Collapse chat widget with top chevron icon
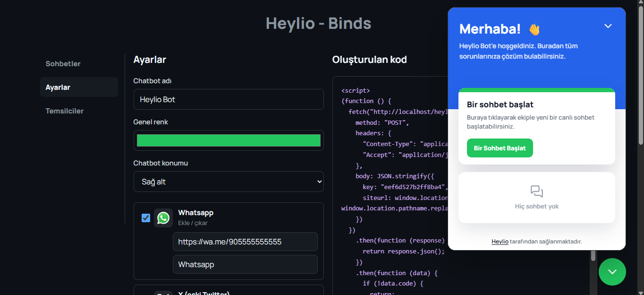 click(x=608, y=26)
